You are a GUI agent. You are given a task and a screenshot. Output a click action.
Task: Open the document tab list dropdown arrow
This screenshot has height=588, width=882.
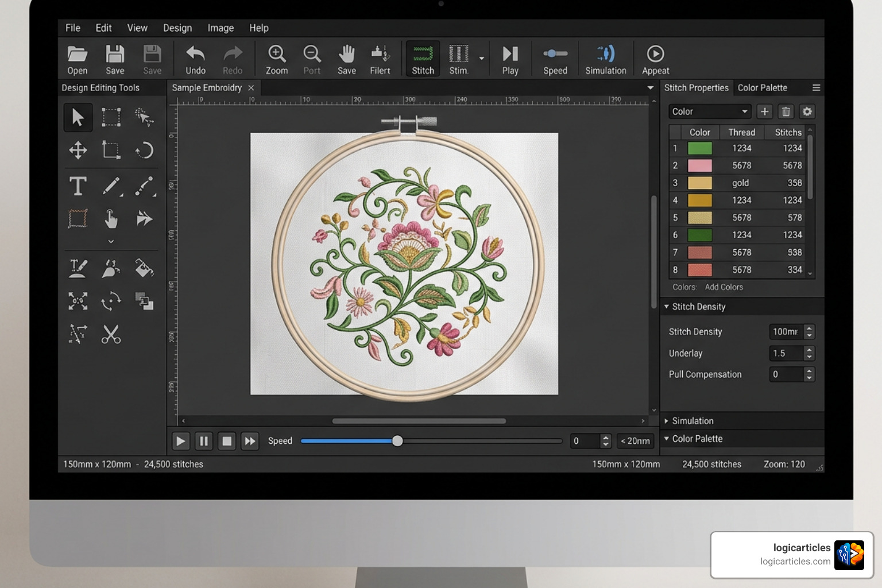tap(650, 88)
